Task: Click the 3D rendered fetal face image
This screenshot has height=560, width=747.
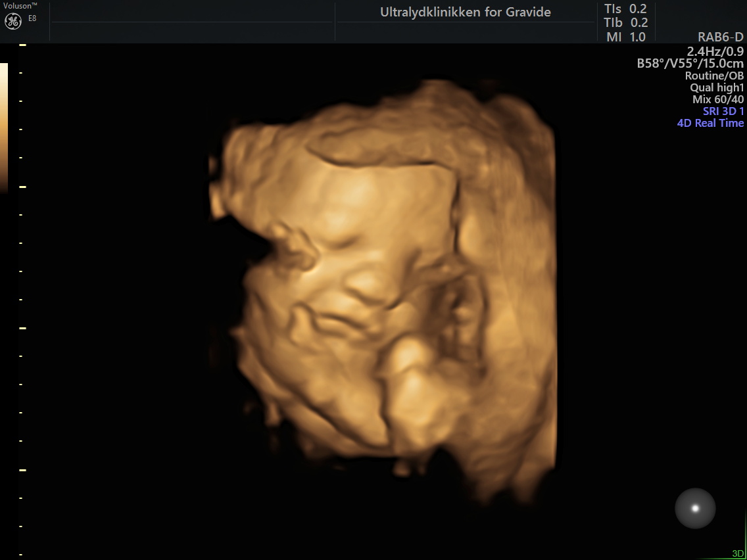Action: click(383, 290)
